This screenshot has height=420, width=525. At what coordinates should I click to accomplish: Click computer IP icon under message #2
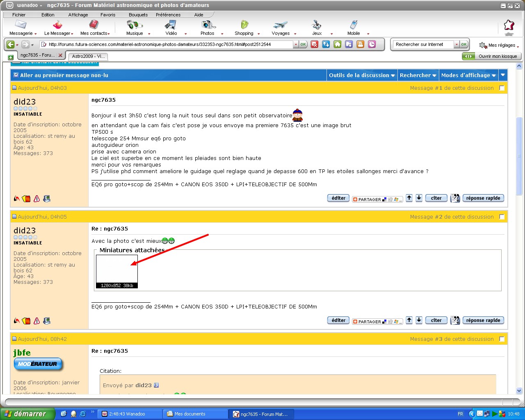click(x=47, y=321)
